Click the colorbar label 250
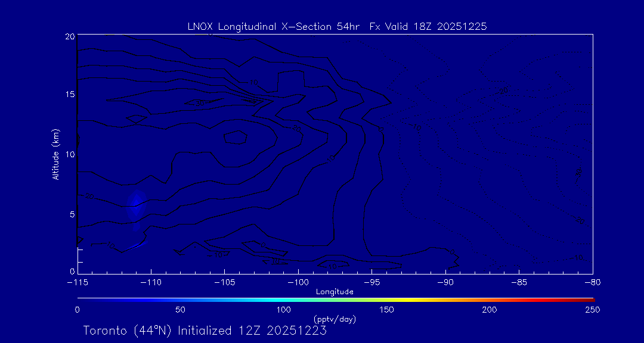This screenshot has width=644, height=343. pos(593,310)
